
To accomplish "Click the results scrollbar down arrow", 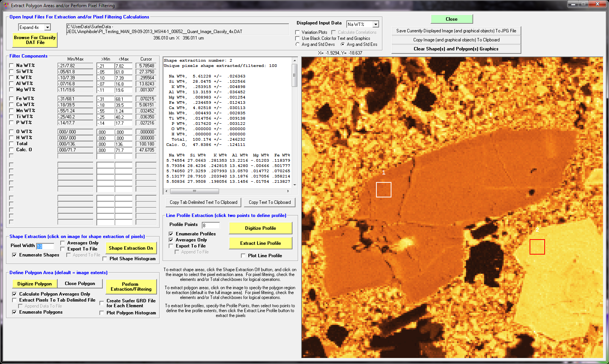I will (295, 185).
